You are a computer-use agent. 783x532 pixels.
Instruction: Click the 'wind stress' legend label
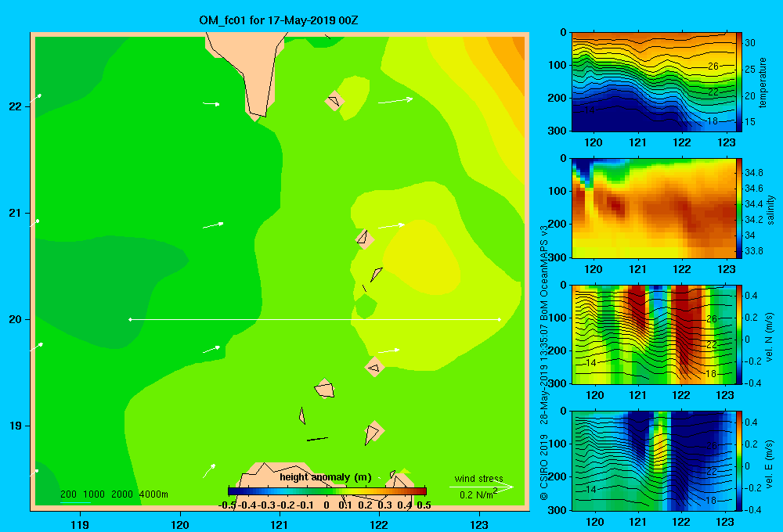478,478
